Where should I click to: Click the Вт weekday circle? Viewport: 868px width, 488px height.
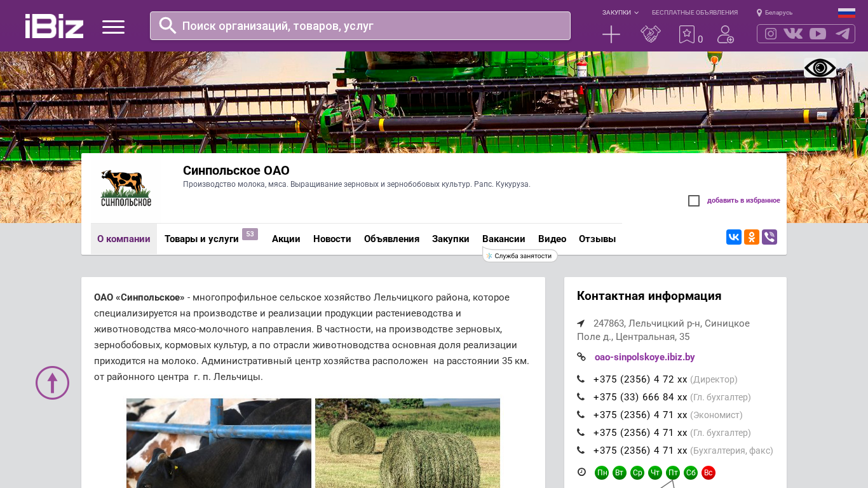tap(620, 473)
